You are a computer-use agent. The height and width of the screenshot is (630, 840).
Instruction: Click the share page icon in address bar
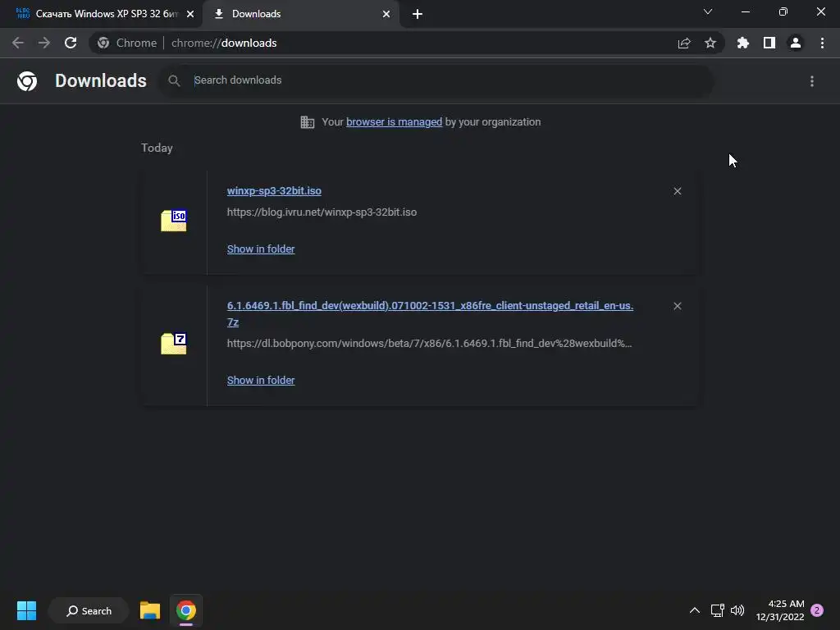pyautogui.click(x=684, y=43)
